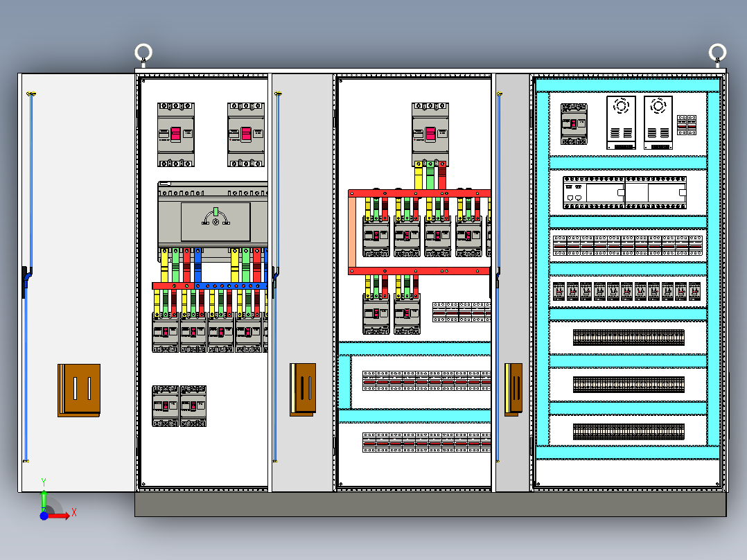Viewport: 747px width, 560px height.
Task: Select the leftmost breaker under the left cabinet busbar
Action: pyautogui.click(x=166, y=332)
